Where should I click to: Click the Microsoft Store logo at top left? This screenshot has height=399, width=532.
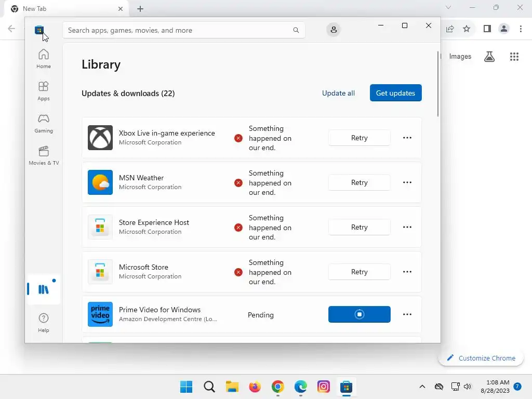click(x=39, y=30)
